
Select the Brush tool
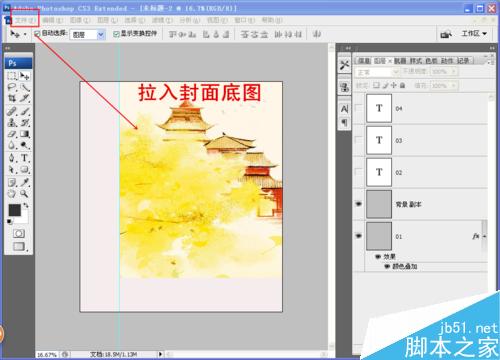click(24, 111)
